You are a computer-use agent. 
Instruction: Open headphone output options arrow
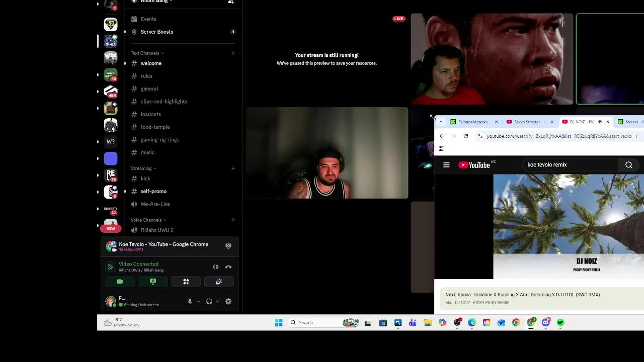tap(217, 302)
